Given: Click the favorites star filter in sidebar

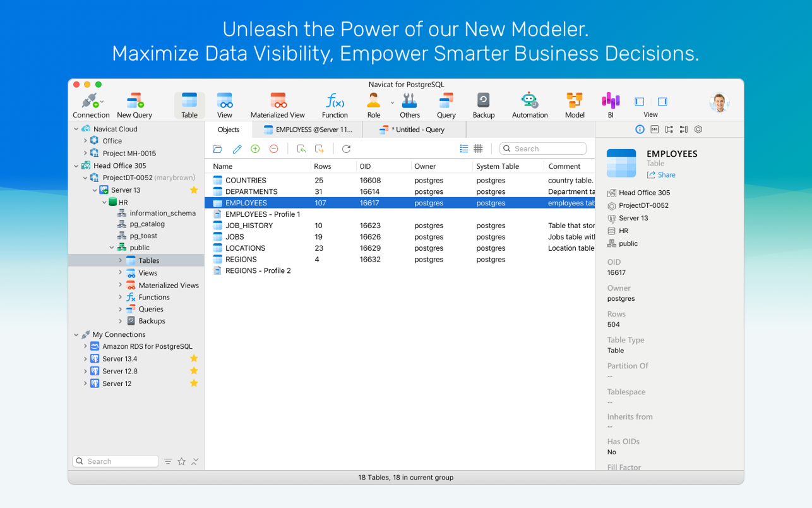Looking at the screenshot, I should 182,462.
